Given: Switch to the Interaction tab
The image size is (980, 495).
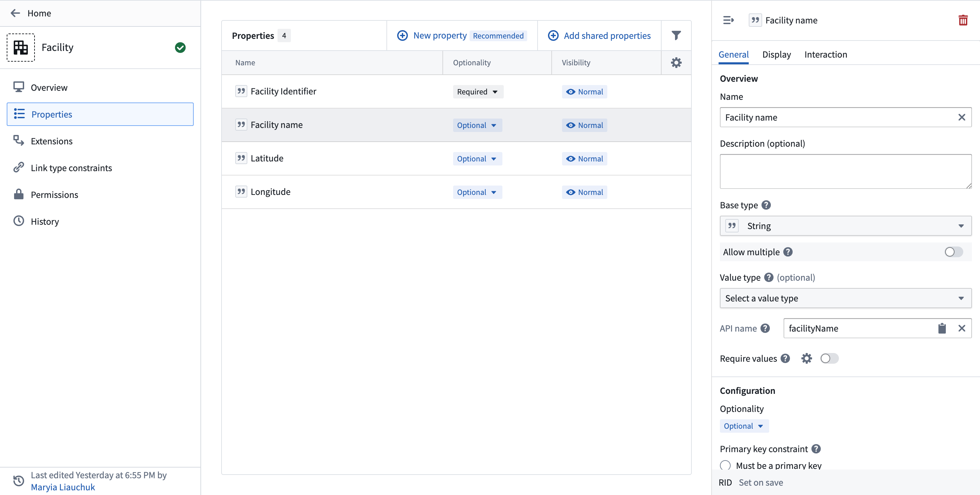Looking at the screenshot, I should [825, 54].
